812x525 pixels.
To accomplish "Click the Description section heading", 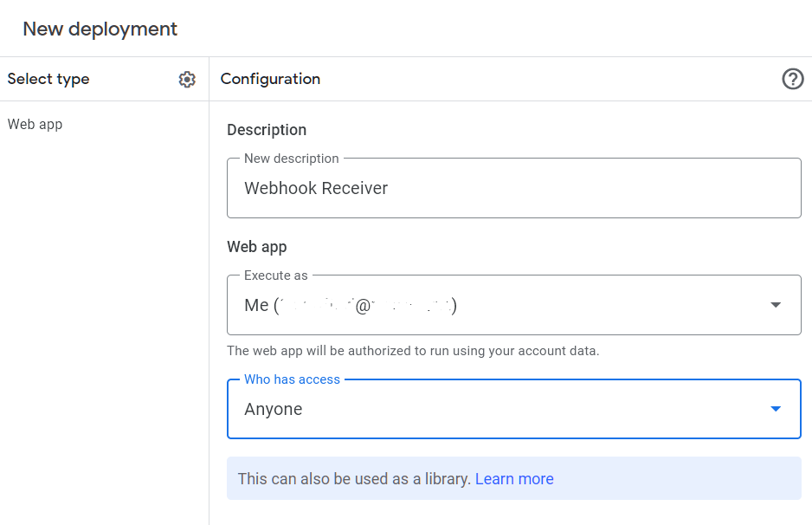I will [267, 130].
